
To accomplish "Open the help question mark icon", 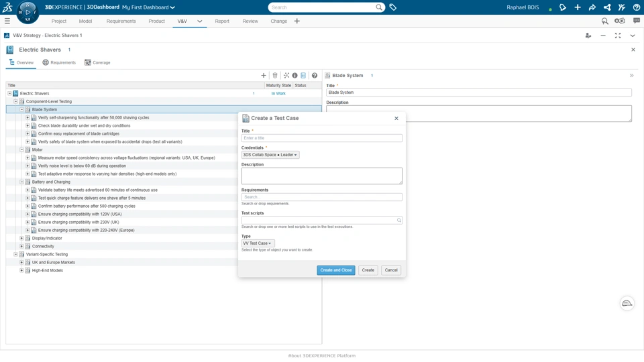I will (636, 7).
